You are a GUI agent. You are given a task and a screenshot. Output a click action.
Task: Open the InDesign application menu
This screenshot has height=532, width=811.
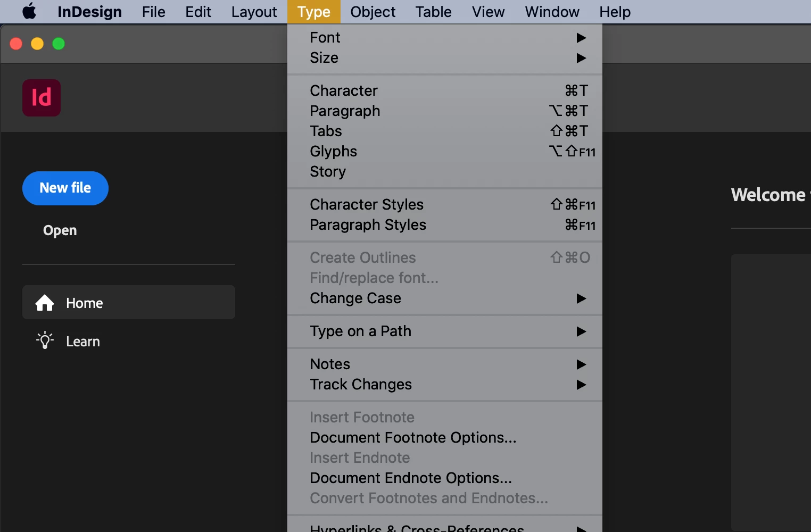pyautogui.click(x=89, y=12)
